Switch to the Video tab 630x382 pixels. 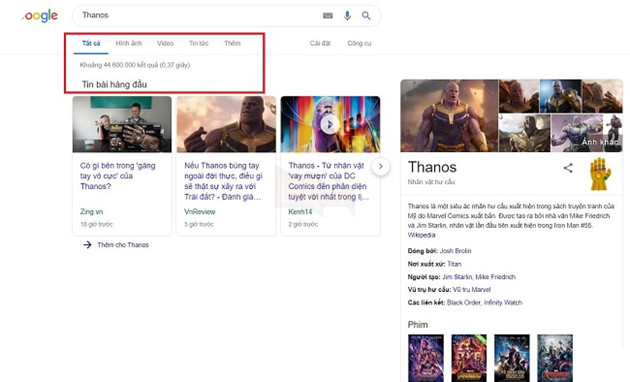(x=165, y=43)
